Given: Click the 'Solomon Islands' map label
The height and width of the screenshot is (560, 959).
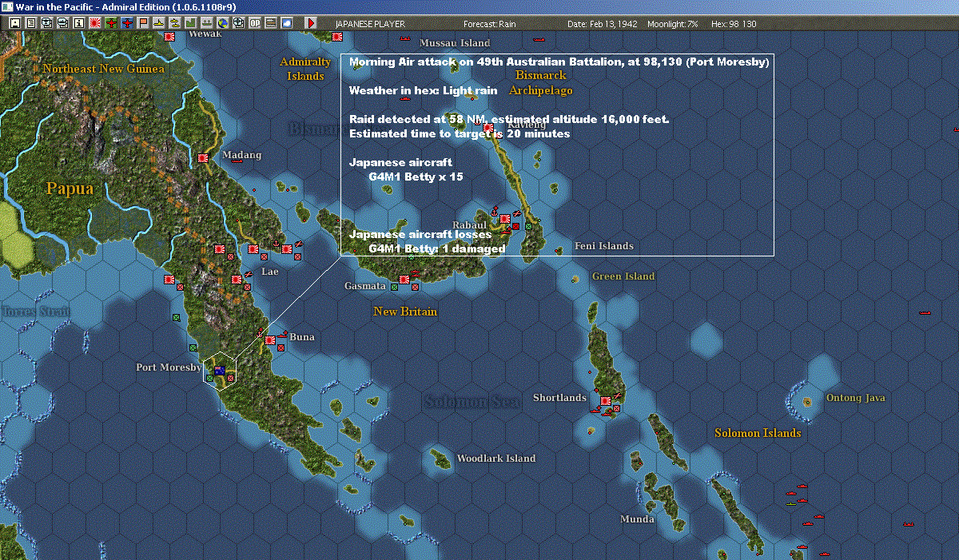Looking at the screenshot, I should click(x=758, y=433).
